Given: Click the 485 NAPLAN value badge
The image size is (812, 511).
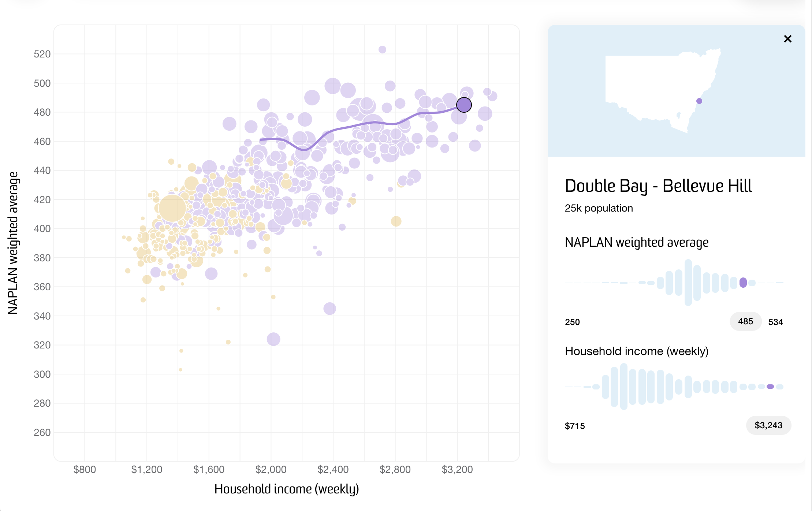Looking at the screenshot, I should tap(745, 321).
